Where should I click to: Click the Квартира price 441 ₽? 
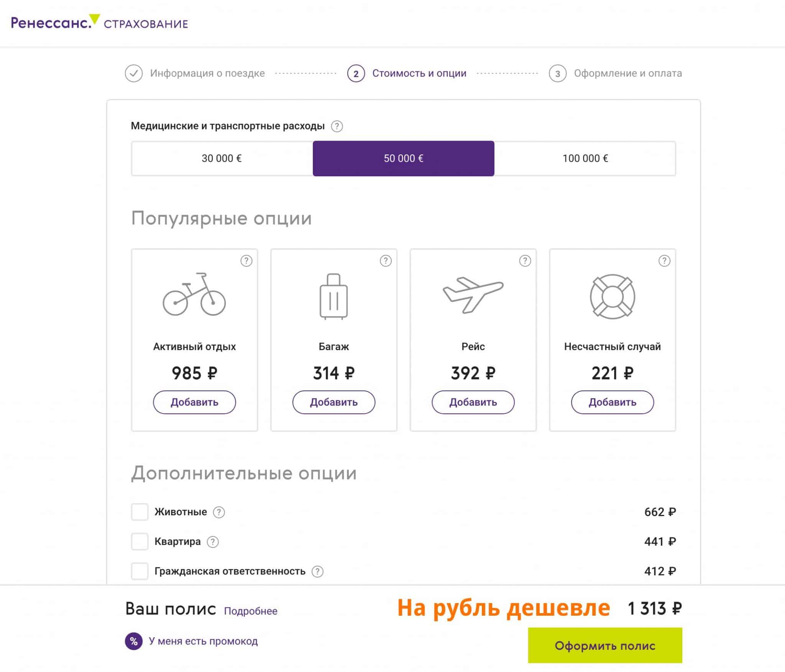pos(660,541)
